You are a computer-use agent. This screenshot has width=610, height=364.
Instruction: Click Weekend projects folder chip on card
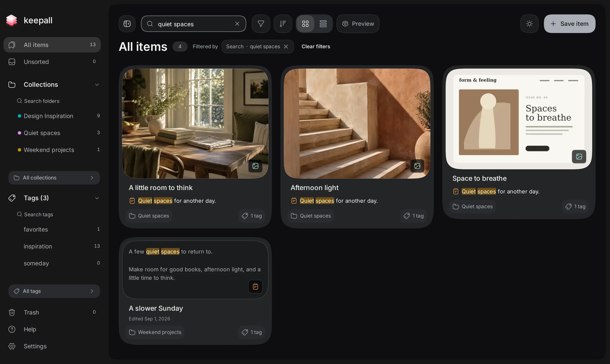(155, 332)
